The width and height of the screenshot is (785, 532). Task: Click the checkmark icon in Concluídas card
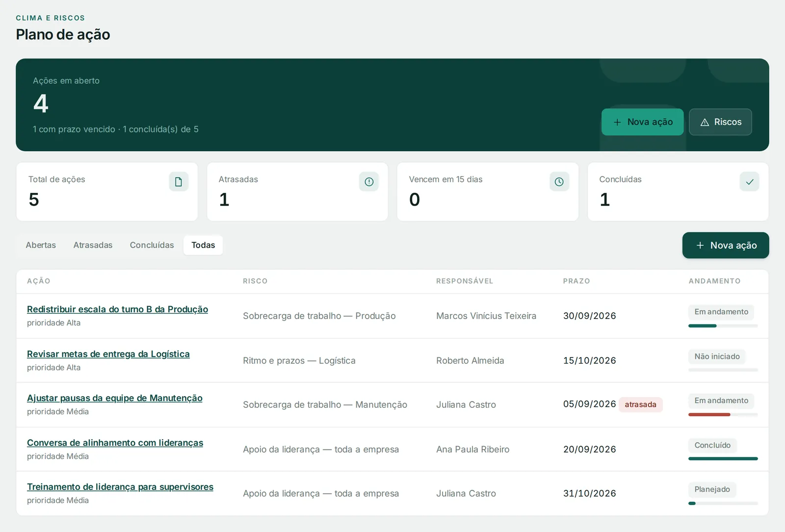(750, 182)
